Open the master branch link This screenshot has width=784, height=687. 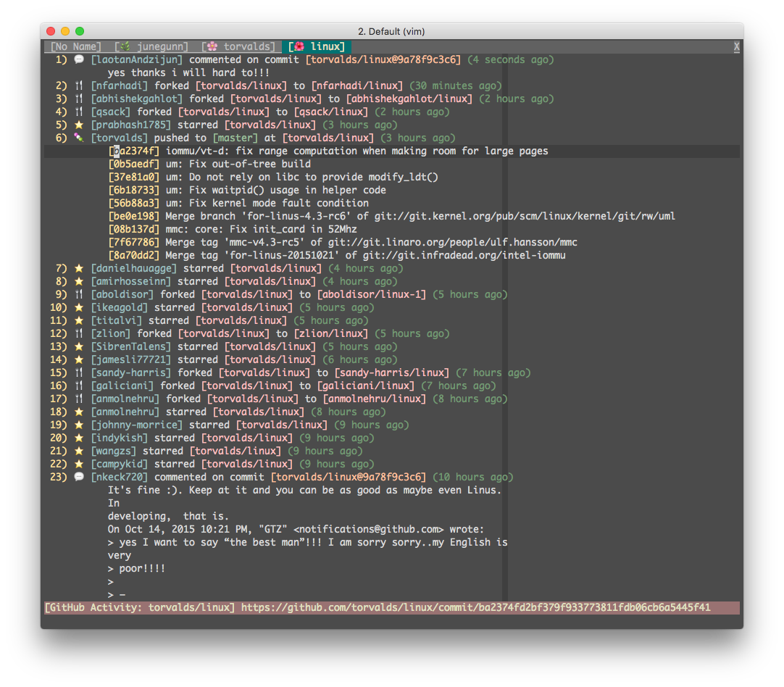pos(235,138)
